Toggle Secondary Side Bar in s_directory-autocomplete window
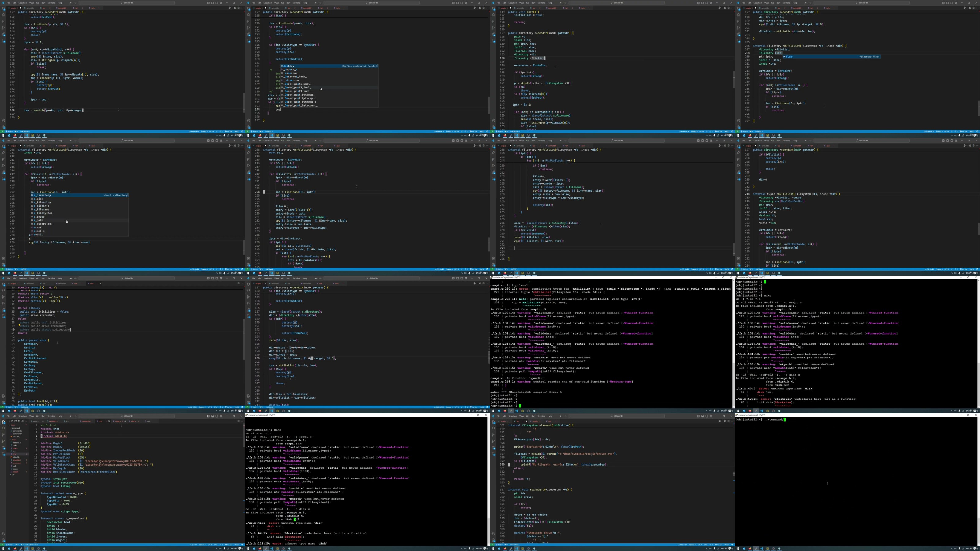This screenshot has width=980, height=551. tap(217, 140)
